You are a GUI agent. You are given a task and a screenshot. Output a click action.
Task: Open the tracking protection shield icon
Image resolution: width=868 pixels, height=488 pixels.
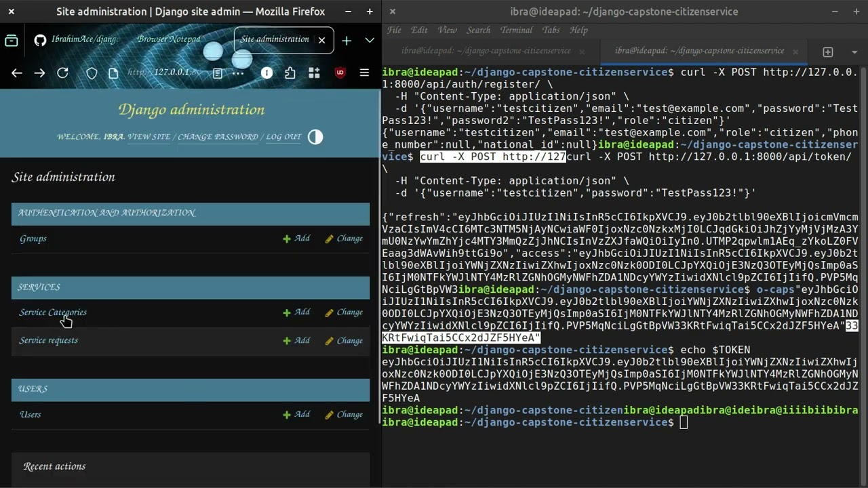pyautogui.click(x=92, y=73)
